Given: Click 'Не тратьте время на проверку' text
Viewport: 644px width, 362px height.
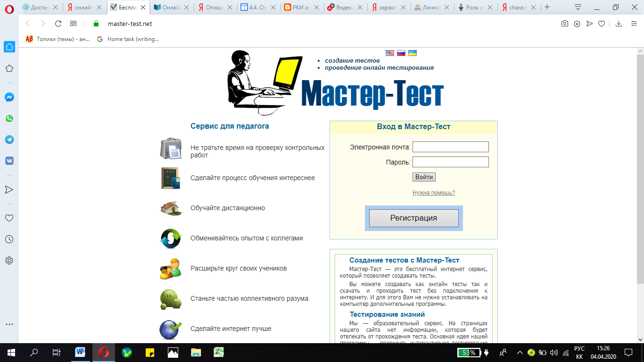Looking at the screenshot, I should coord(257,151).
